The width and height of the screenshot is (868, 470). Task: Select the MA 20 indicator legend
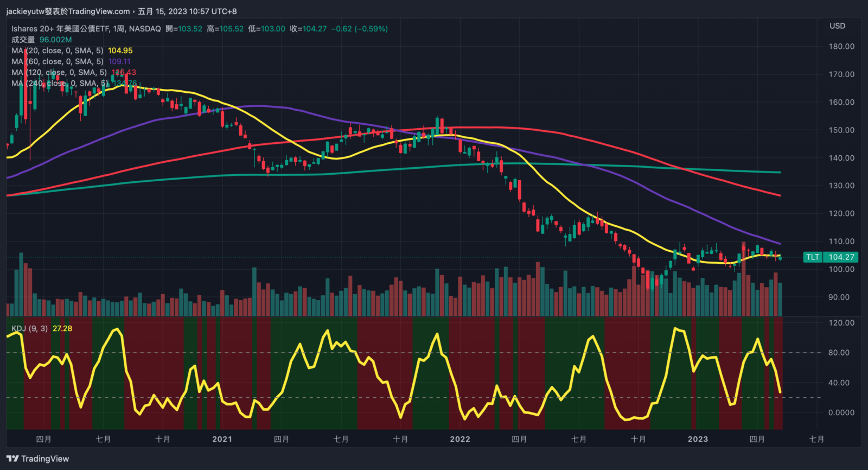click(58, 50)
